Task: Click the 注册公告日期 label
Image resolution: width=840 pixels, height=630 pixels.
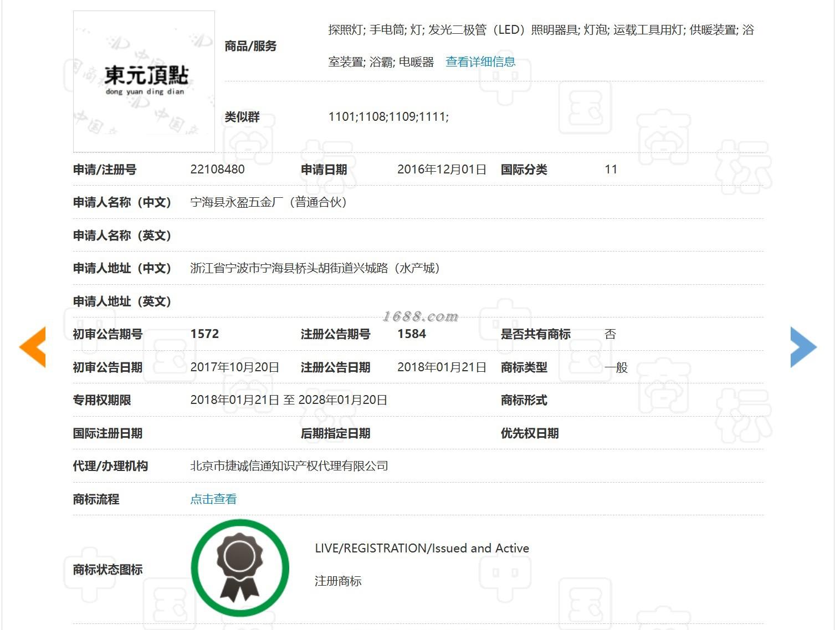Action: coord(335,367)
